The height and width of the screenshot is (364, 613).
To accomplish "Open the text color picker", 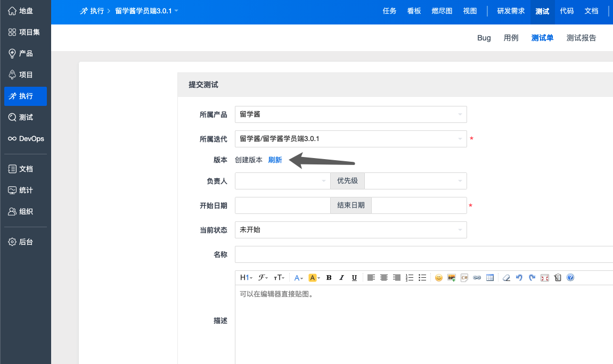I will 299,278.
